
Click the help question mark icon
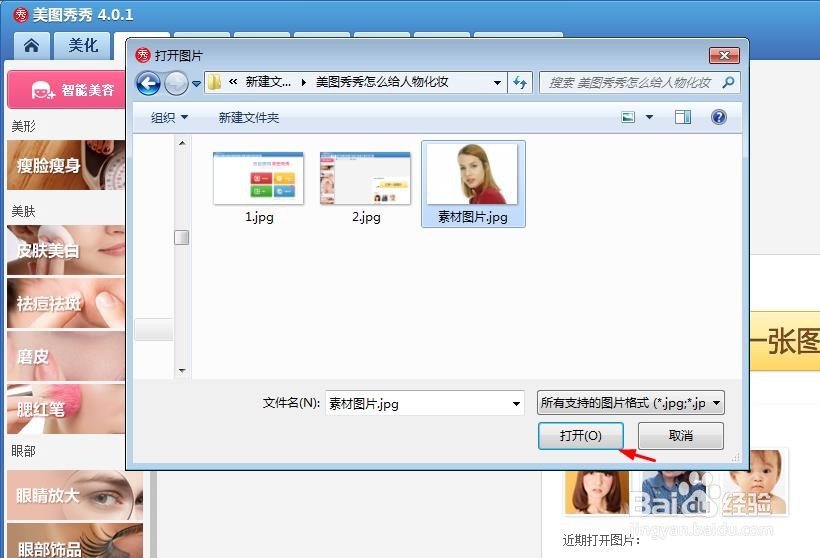[x=719, y=117]
